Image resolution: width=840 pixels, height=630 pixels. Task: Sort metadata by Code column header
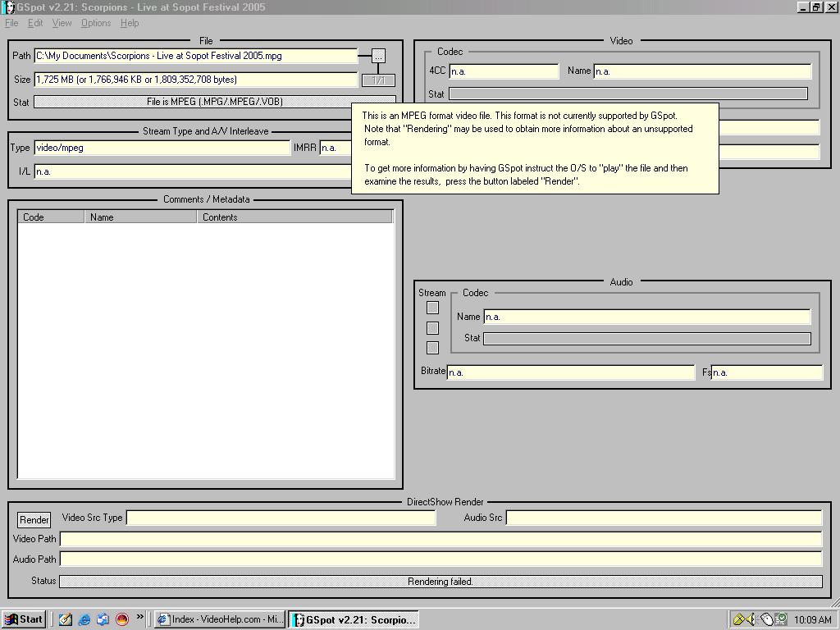(x=51, y=217)
